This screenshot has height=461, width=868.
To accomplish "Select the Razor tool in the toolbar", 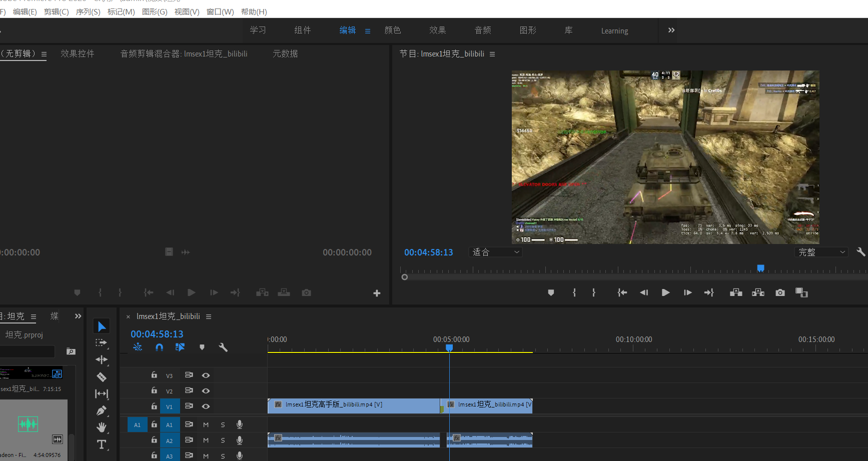I will click(102, 377).
